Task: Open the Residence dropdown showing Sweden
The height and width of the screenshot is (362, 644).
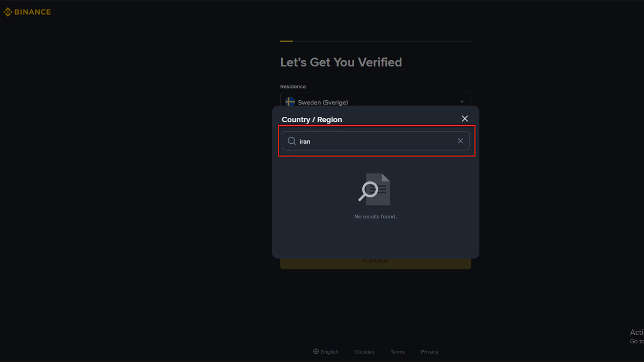Action: pyautogui.click(x=375, y=100)
